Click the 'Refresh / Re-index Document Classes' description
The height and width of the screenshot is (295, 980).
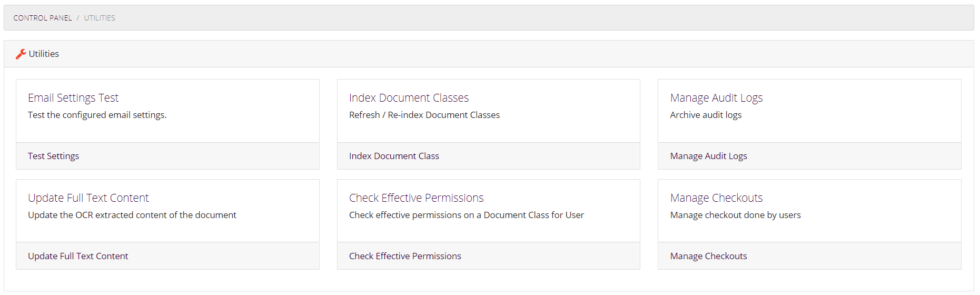[x=424, y=115]
